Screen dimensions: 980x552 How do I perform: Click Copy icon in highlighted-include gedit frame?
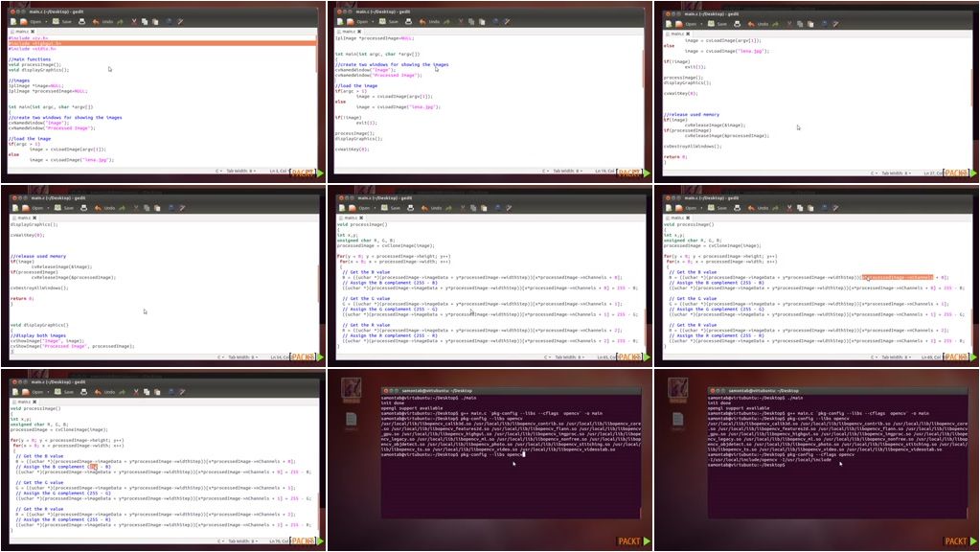coord(145,22)
